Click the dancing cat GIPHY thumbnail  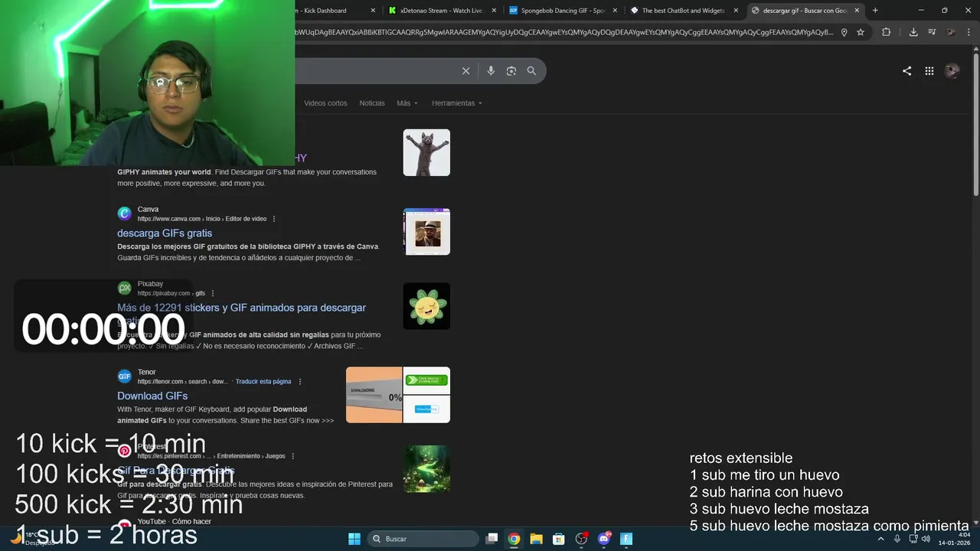point(426,152)
